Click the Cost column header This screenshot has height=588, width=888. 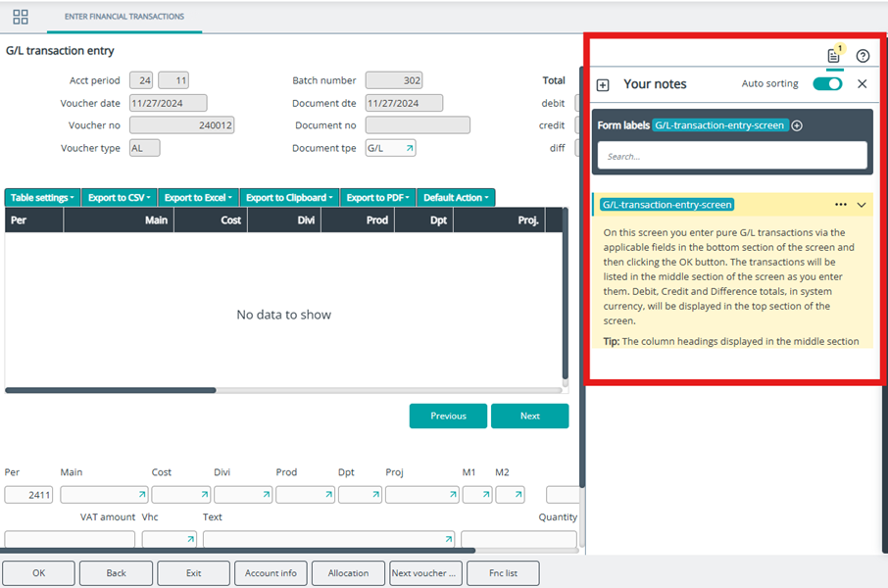pyautogui.click(x=211, y=220)
